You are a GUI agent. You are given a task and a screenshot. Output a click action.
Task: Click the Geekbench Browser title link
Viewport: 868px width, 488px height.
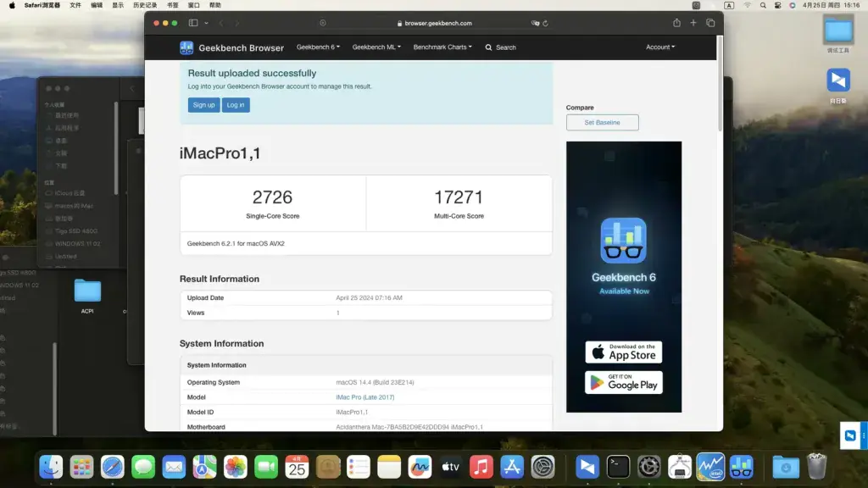242,48
